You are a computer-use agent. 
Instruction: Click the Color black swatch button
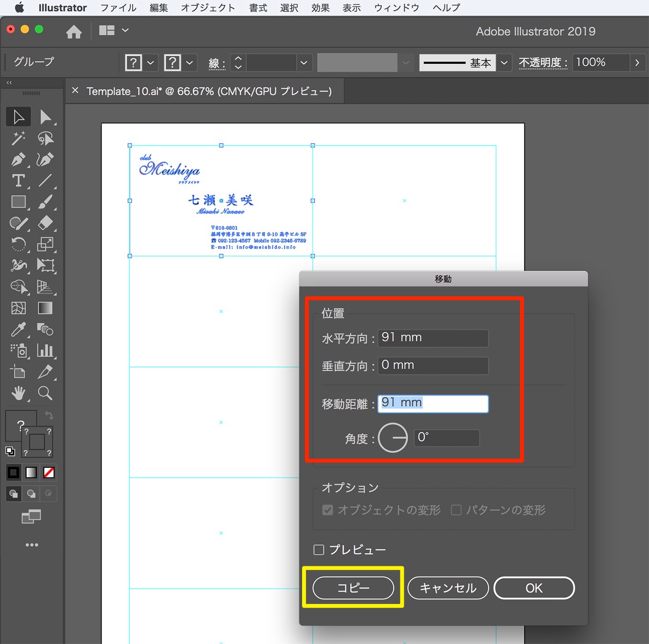click(x=13, y=472)
